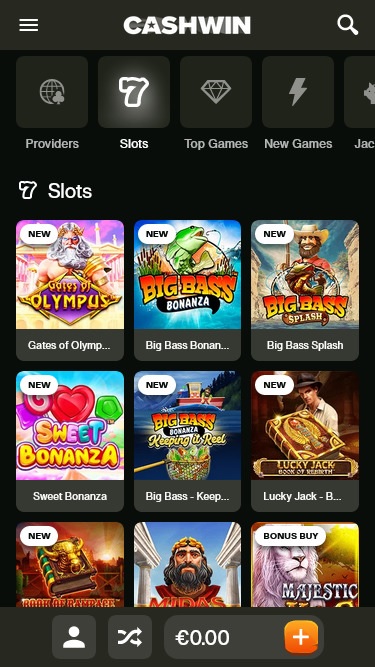Viewport: 375px width, 667px height.
Task: Open Big Bass Keeping it Reel game
Action: pyautogui.click(x=188, y=441)
